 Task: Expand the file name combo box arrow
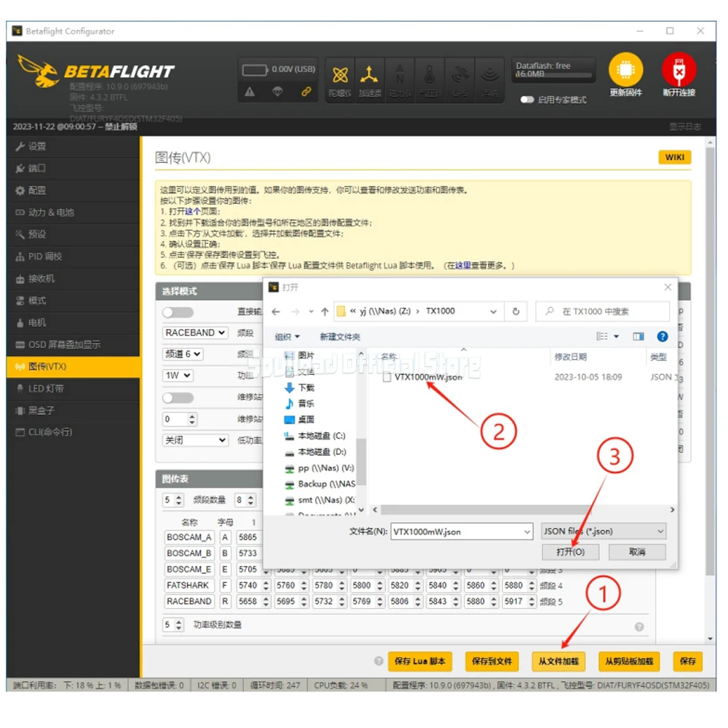(527, 531)
